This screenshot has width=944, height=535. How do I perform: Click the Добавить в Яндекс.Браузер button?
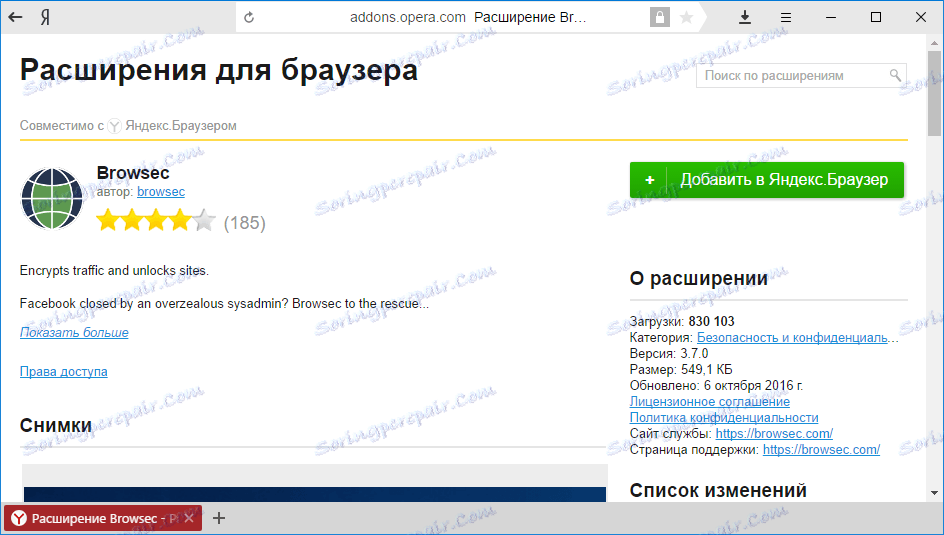tap(767, 180)
